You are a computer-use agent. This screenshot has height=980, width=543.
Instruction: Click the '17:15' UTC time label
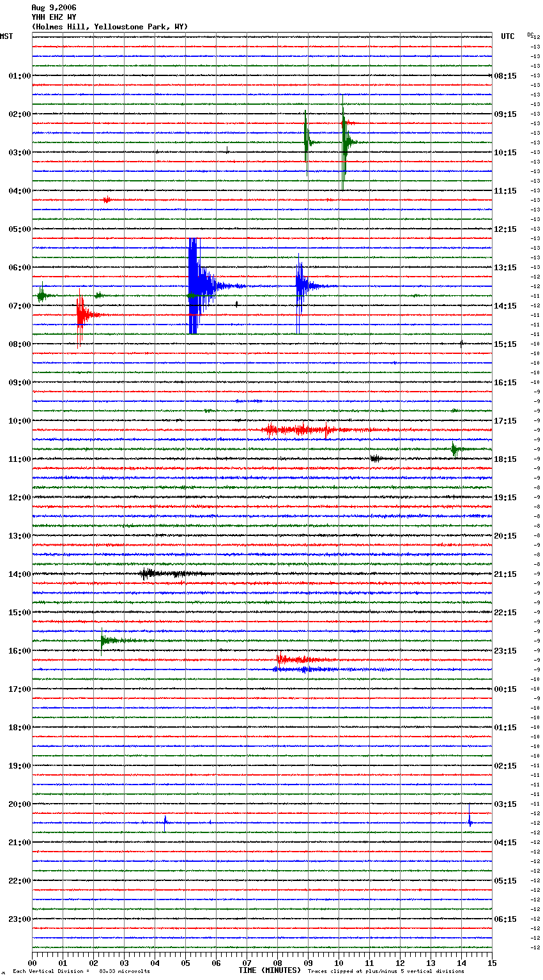click(505, 420)
